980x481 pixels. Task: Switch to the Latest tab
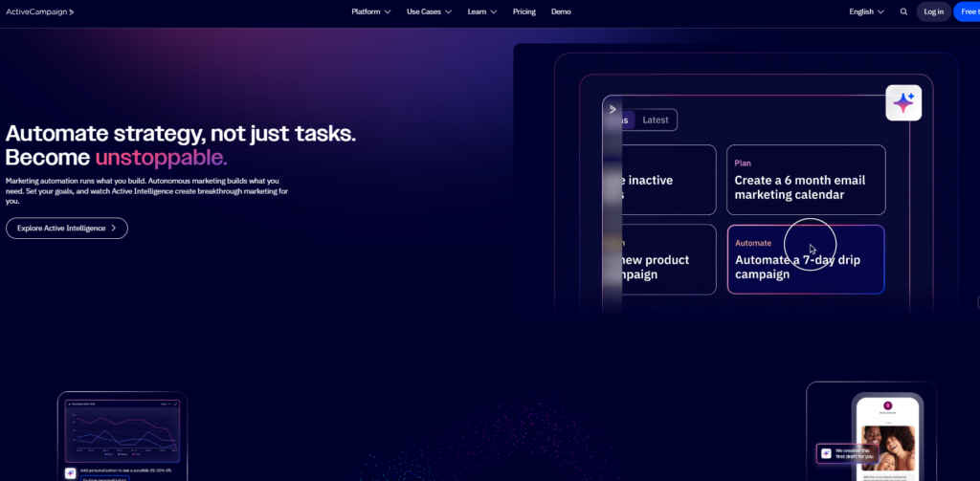(x=656, y=120)
